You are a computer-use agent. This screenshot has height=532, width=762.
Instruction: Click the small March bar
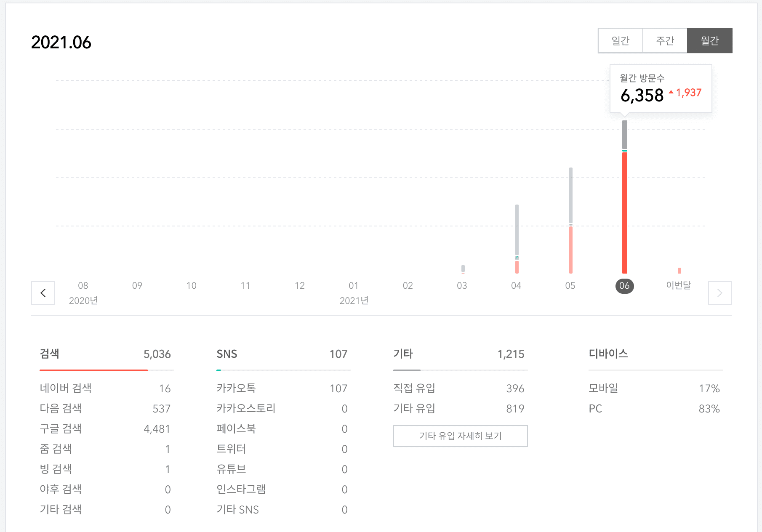point(463,269)
